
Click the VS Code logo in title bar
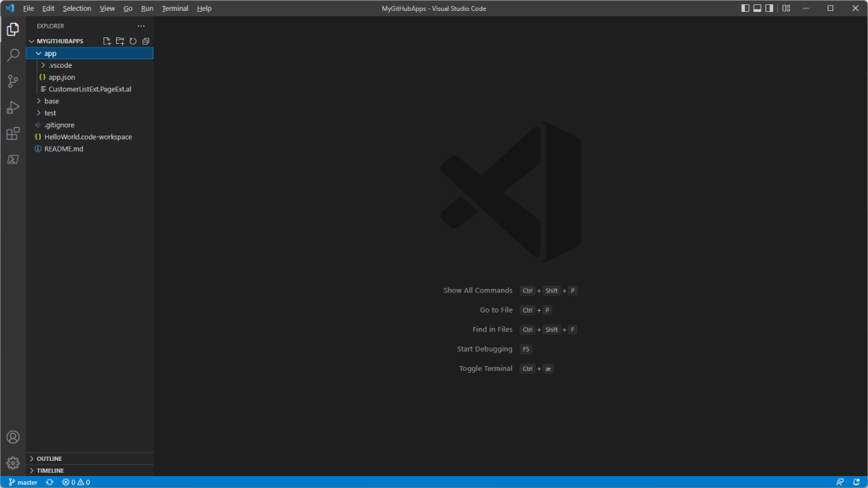pyautogui.click(x=10, y=8)
